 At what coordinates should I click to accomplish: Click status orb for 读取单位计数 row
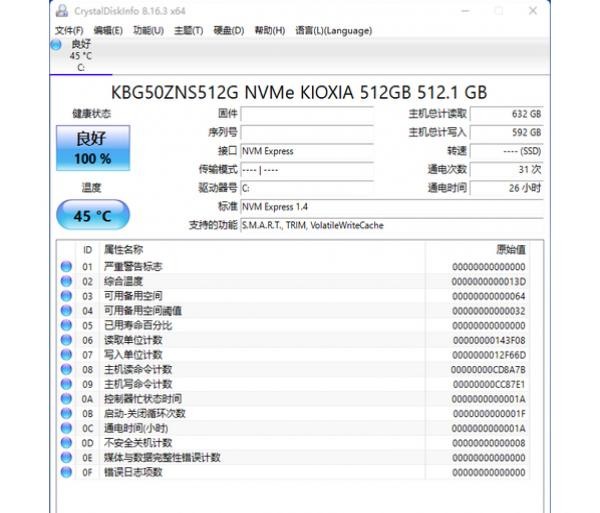click(67, 341)
